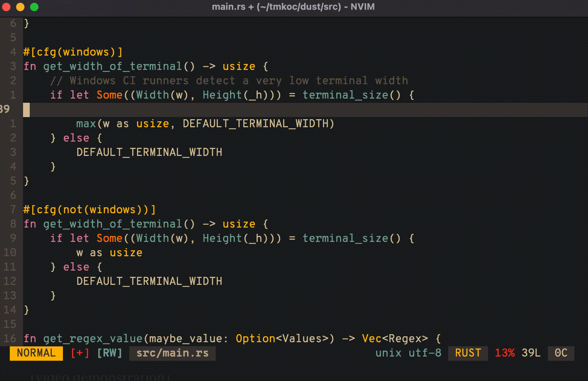
Task: Click the yellow minimize button
Action: tap(20, 6)
